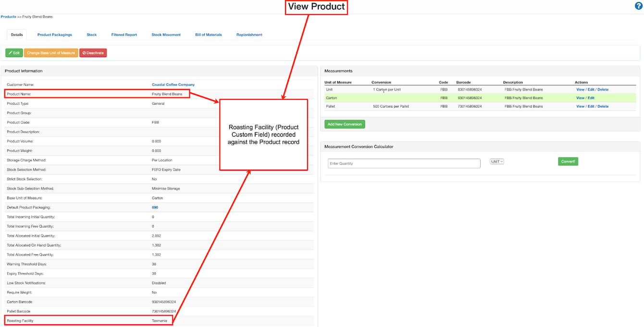644x327 pixels.
Task: Click the Product Type value General
Action: (x=158, y=103)
